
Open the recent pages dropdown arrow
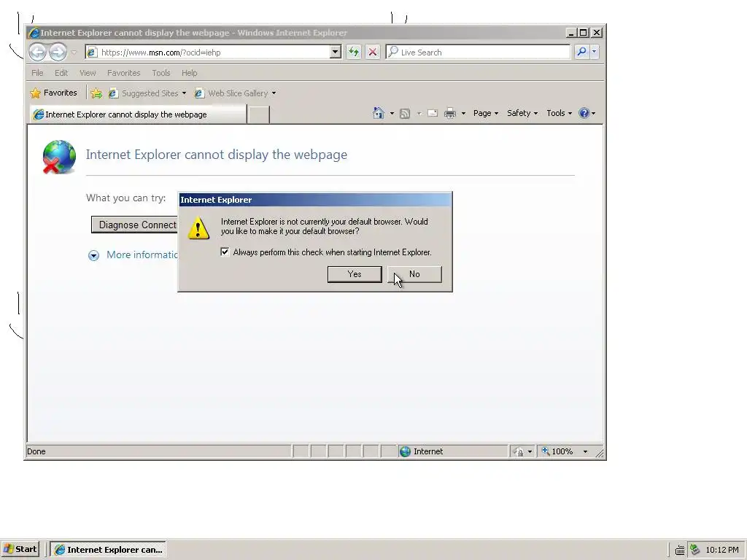(74, 52)
